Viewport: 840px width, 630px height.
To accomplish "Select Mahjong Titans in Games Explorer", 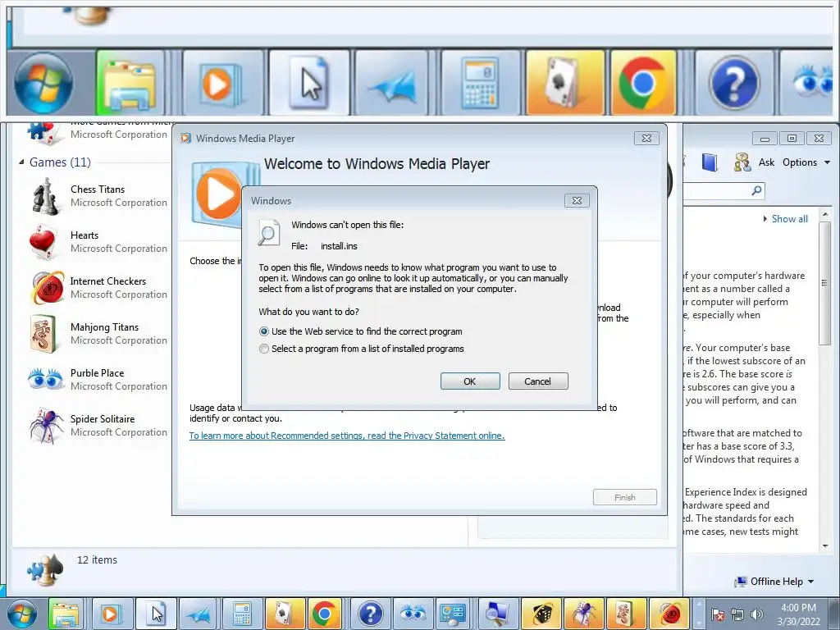I will pos(98,334).
